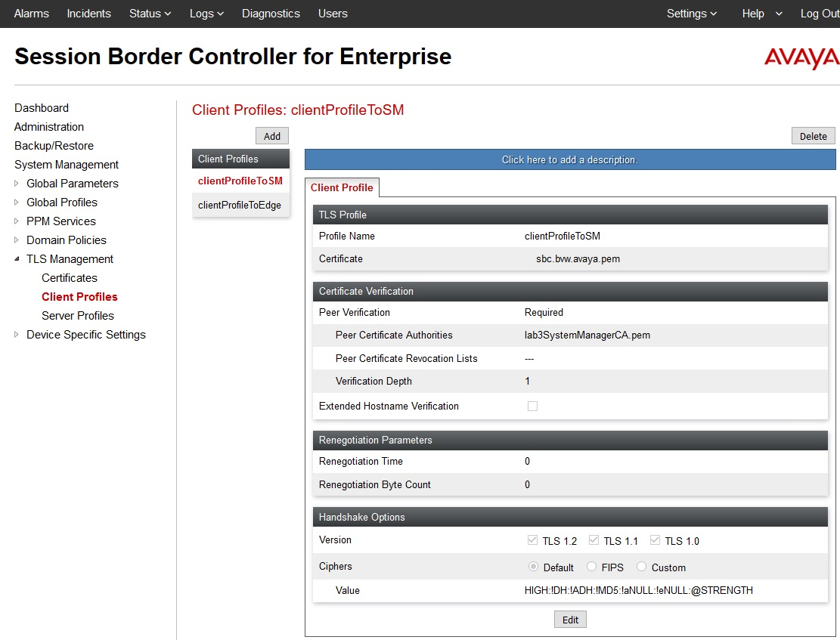Select FIPS ciphers radio button
This screenshot has height=640, width=840.
pos(591,566)
